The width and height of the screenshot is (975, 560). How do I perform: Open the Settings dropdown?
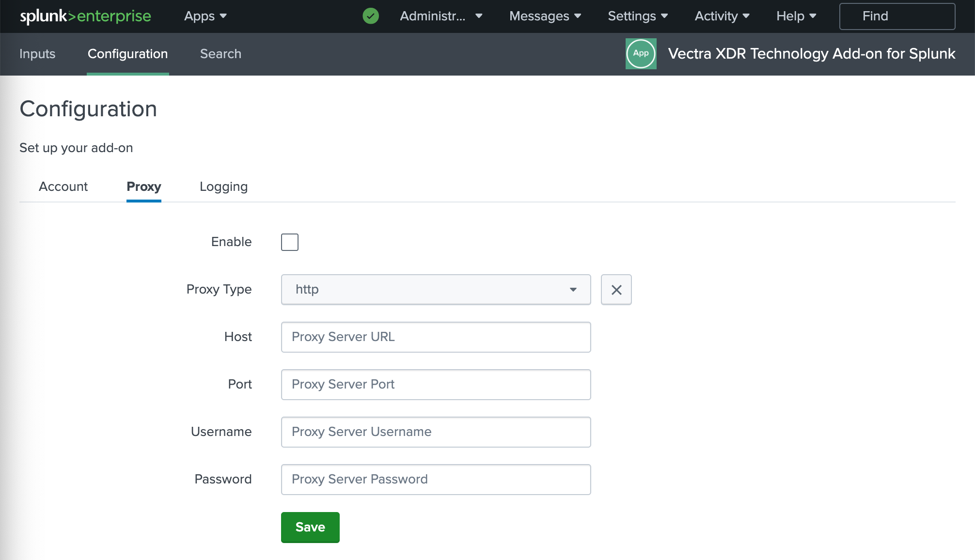coord(637,16)
